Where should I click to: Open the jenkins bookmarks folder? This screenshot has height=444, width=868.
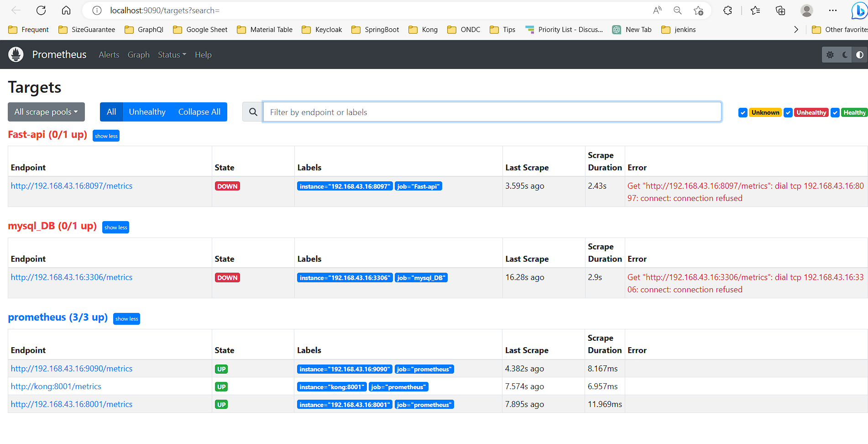coord(679,30)
